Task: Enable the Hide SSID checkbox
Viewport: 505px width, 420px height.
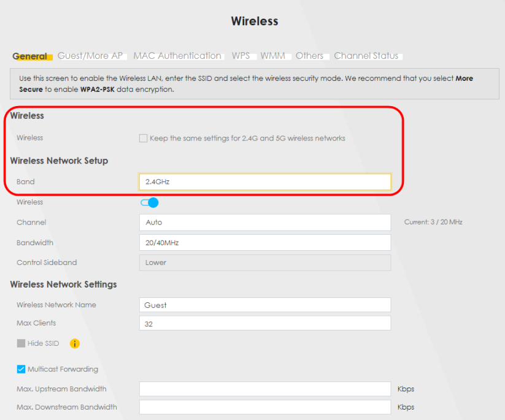Action: pos(21,343)
